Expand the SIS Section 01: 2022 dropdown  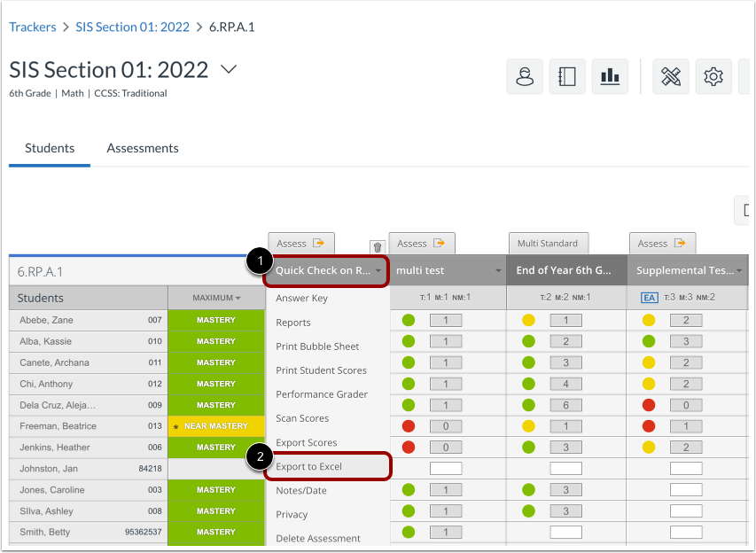coord(228,69)
